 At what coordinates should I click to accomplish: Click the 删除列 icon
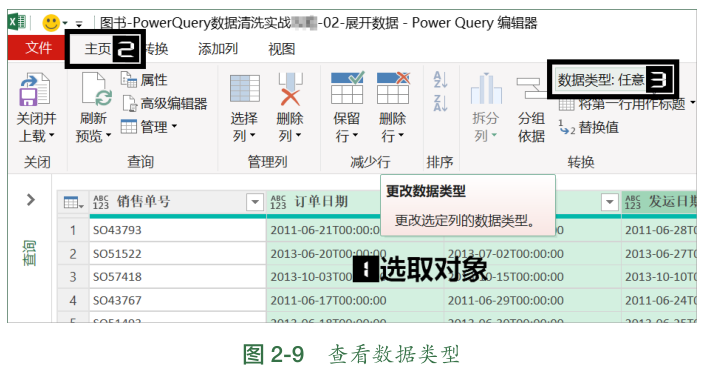[290, 89]
